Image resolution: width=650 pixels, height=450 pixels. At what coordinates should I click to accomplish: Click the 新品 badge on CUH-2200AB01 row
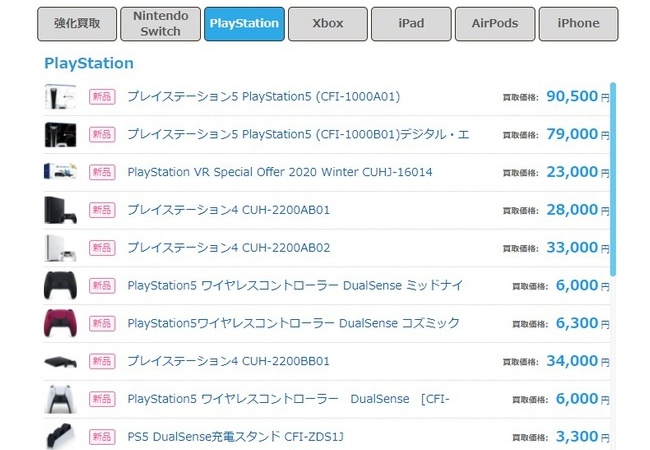coord(102,210)
